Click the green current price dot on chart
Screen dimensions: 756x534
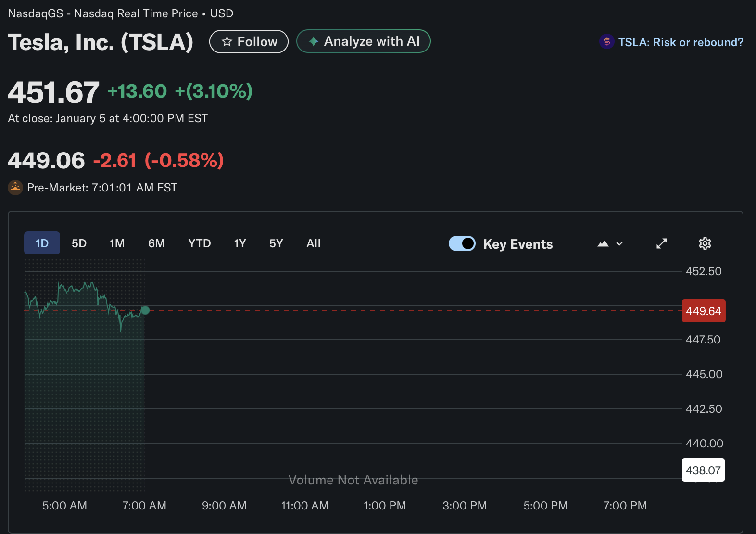[145, 310]
